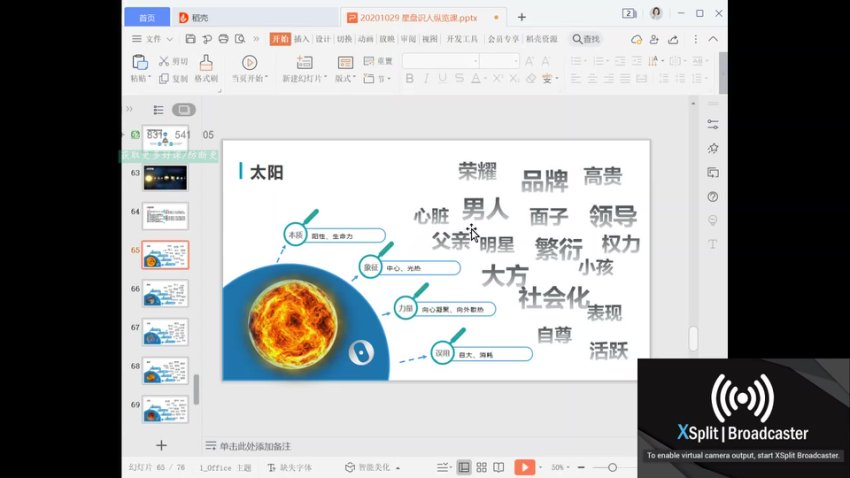The width and height of the screenshot is (850, 478).
Task: Open the 插入 ribbon tab
Action: pos(301,39)
